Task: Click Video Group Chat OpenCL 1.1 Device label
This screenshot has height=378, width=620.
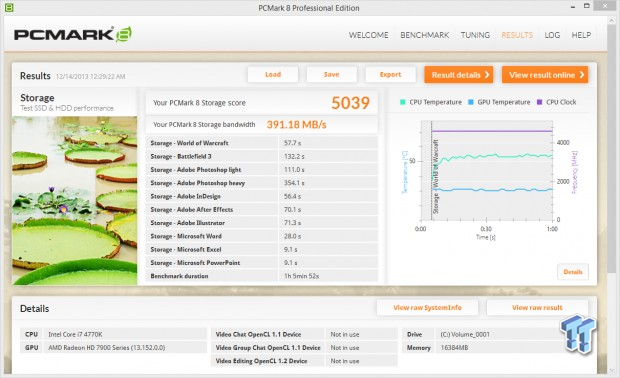Action: click(x=268, y=348)
